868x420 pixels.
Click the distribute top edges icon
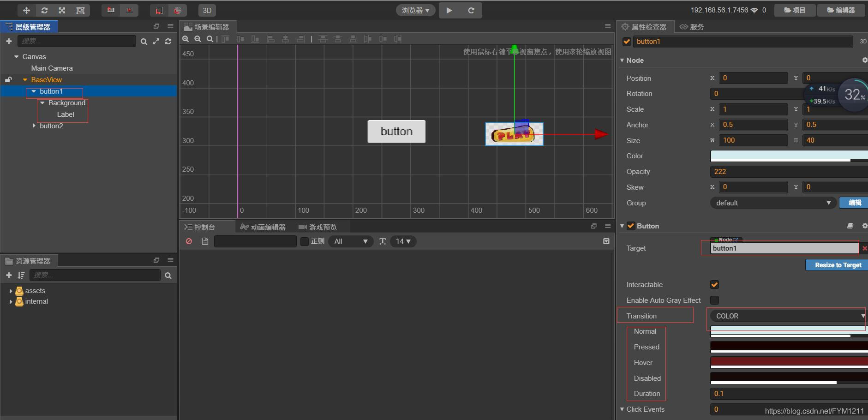coord(323,39)
